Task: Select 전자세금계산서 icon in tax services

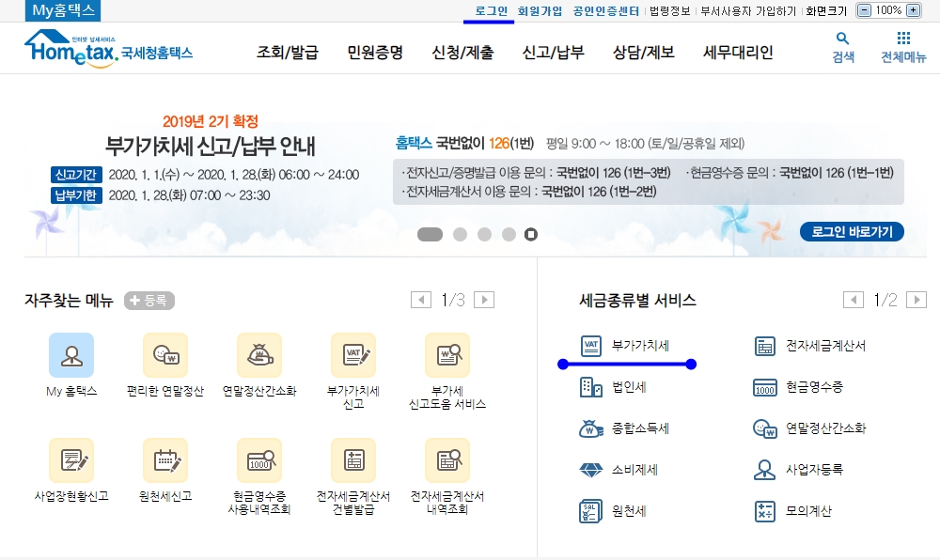Action: point(764,346)
